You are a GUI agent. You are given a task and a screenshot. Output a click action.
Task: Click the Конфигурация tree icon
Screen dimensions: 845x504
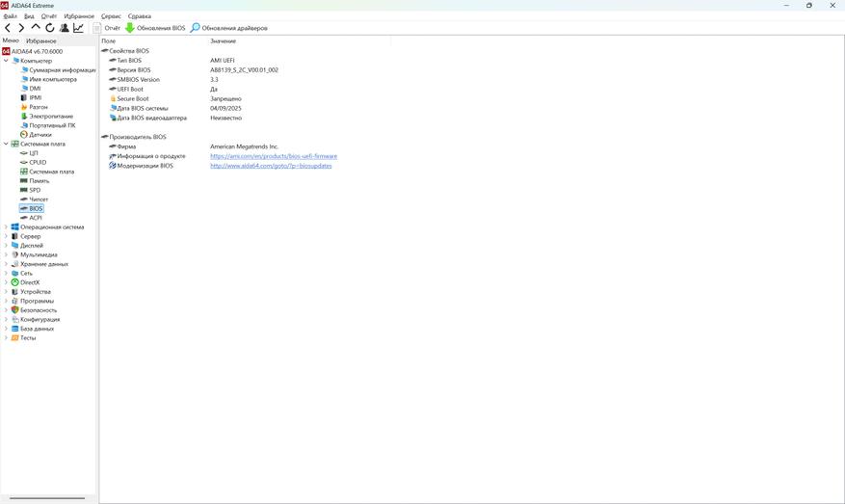15,319
